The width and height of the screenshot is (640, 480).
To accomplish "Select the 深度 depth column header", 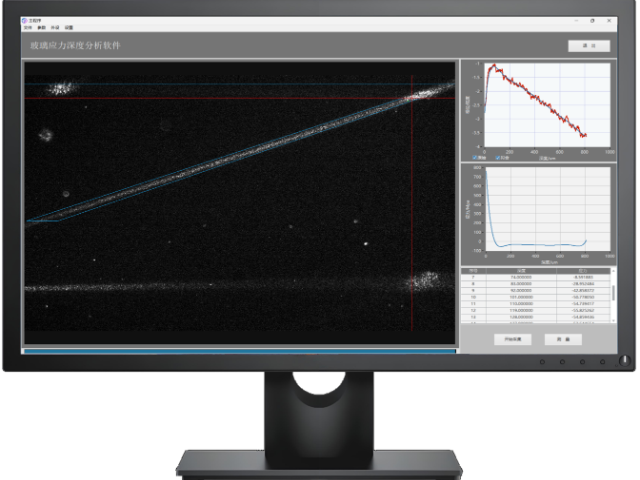I will tap(521, 271).
